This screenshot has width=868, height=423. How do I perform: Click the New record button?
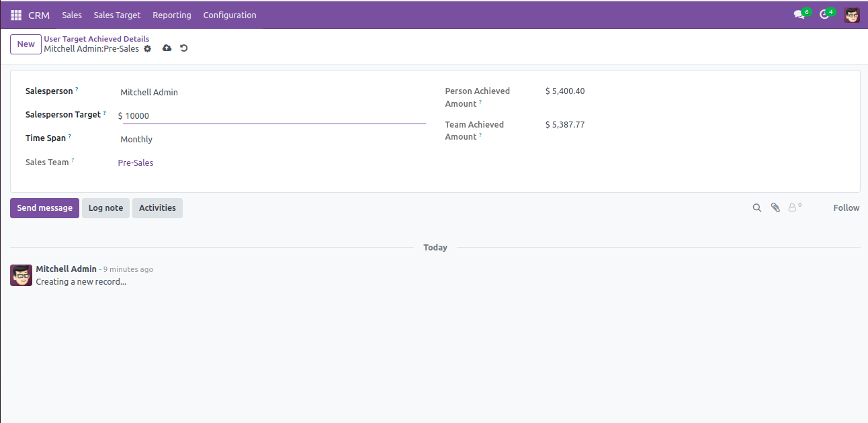[26, 44]
